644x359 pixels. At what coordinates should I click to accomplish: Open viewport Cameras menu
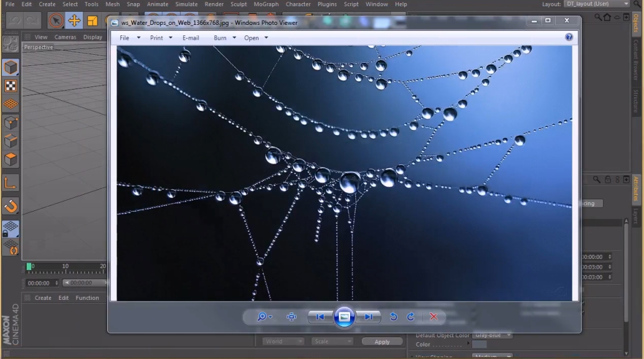tap(65, 37)
